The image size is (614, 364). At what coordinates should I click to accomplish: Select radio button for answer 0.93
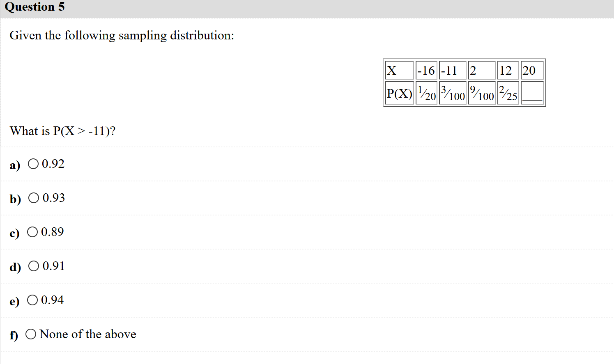click(33, 198)
